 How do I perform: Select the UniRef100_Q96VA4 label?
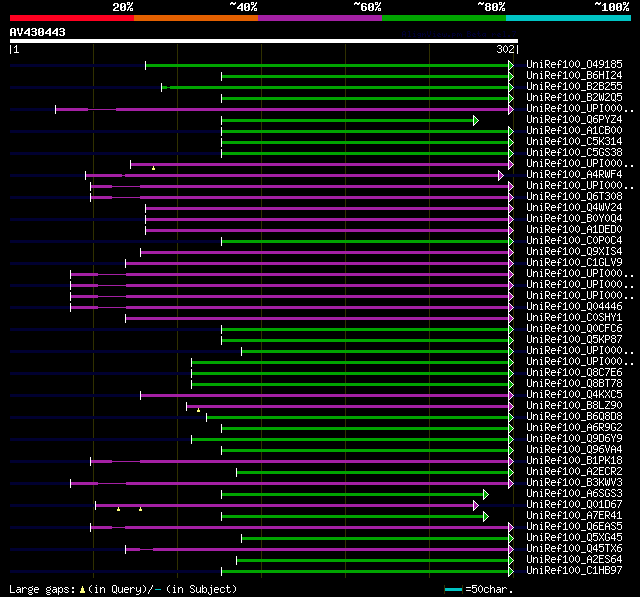574,450
